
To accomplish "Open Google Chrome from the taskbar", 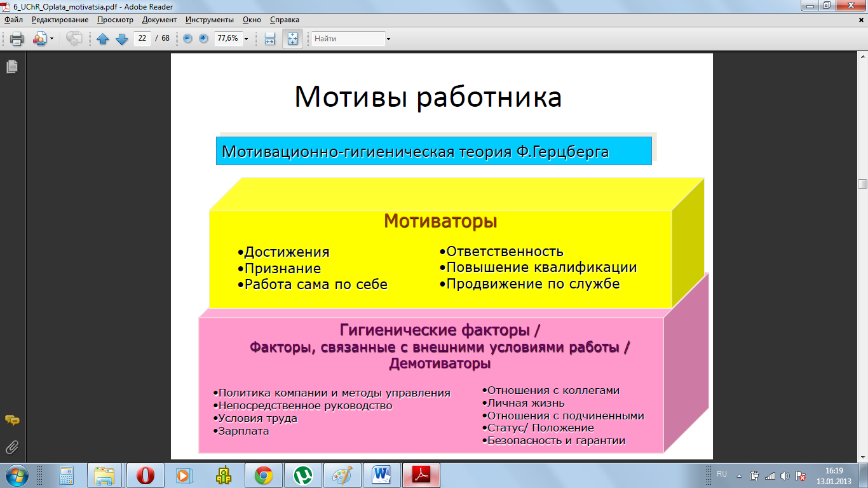I will coord(264,475).
